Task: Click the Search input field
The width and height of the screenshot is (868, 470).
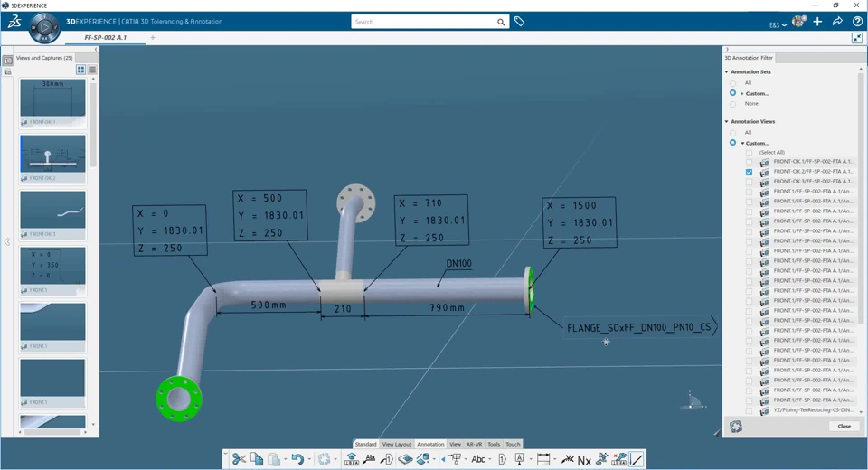Action: (424, 22)
